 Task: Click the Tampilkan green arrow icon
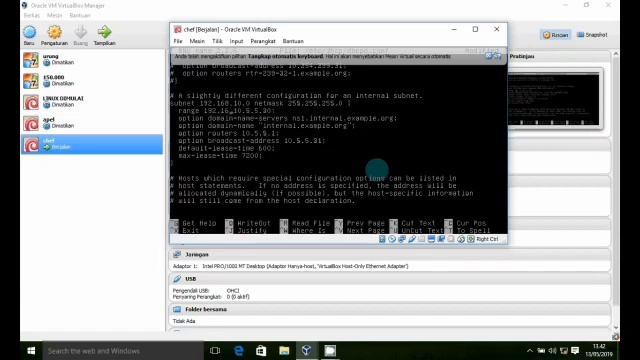[x=104, y=32]
